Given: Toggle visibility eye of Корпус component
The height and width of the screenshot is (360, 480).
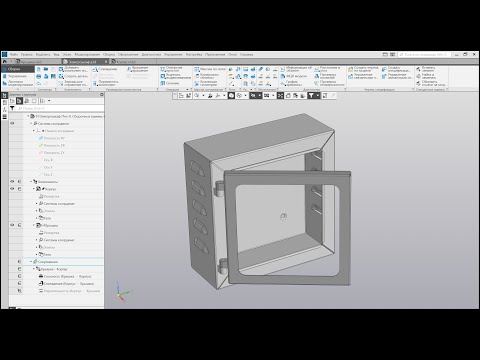Looking at the screenshot, I should (x=12, y=189).
